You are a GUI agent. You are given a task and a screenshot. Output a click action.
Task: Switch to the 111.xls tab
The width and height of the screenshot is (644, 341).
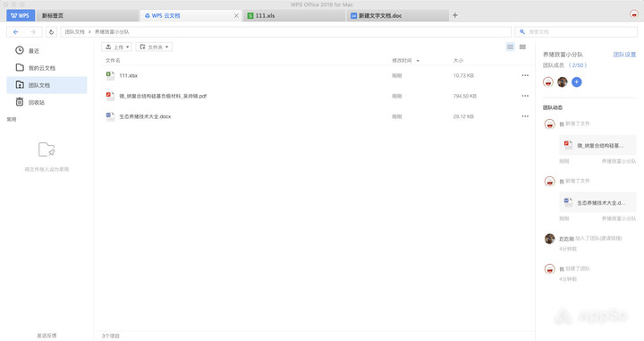tap(294, 15)
